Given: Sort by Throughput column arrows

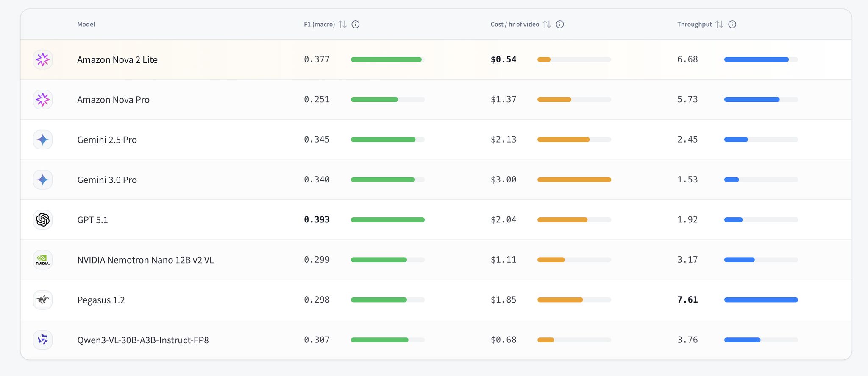Looking at the screenshot, I should pyautogui.click(x=719, y=25).
